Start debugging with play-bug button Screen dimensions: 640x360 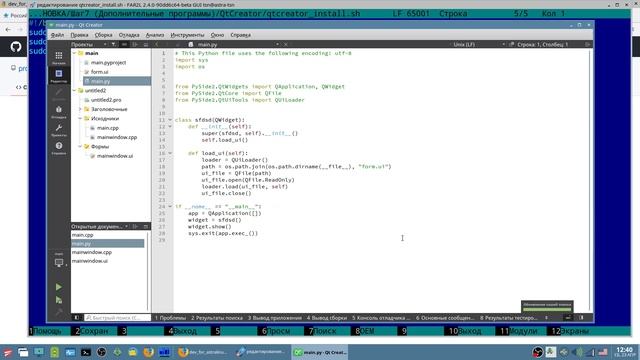(59, 300)
